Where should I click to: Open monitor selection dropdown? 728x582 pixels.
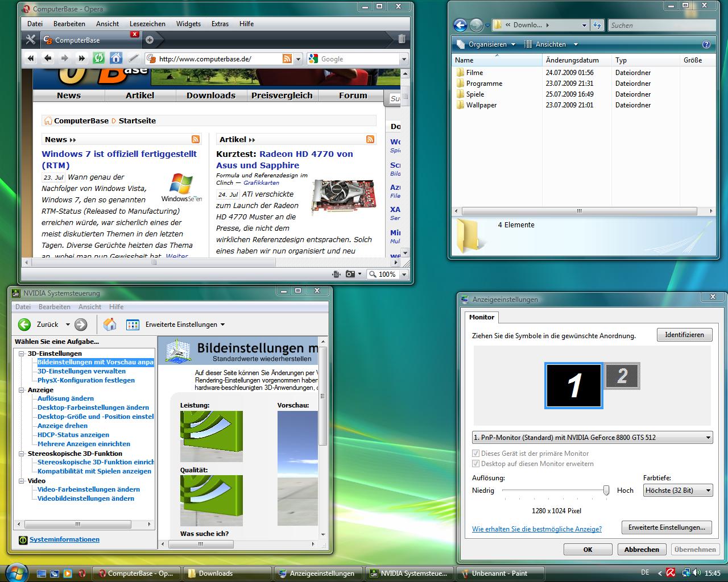pyautogui.click(x=708, y=438)
